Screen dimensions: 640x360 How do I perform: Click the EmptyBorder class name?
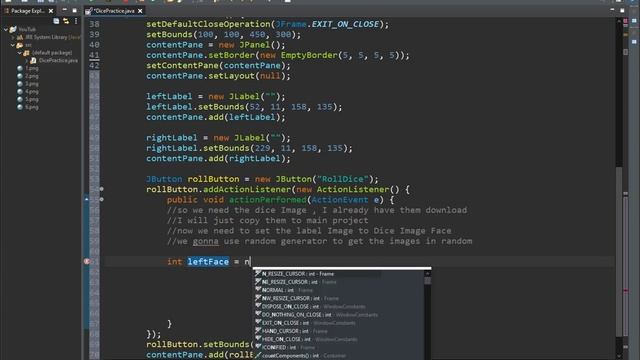(309, 55)
